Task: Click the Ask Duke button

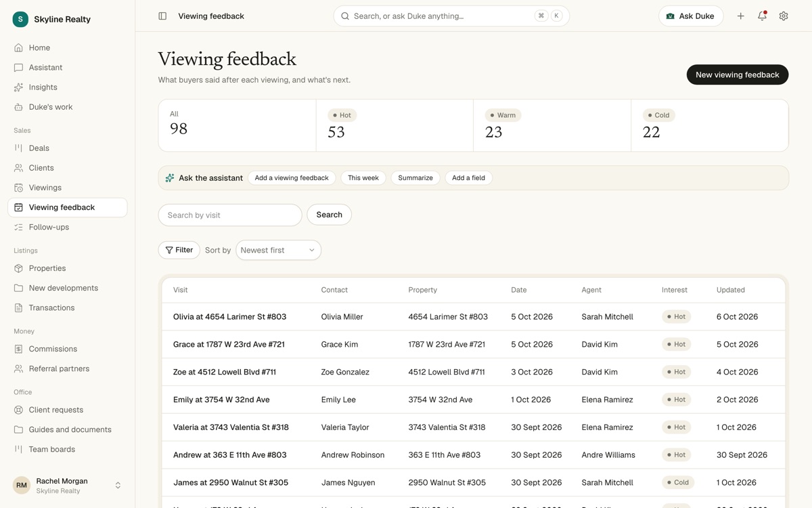Action: pos(691,16)
